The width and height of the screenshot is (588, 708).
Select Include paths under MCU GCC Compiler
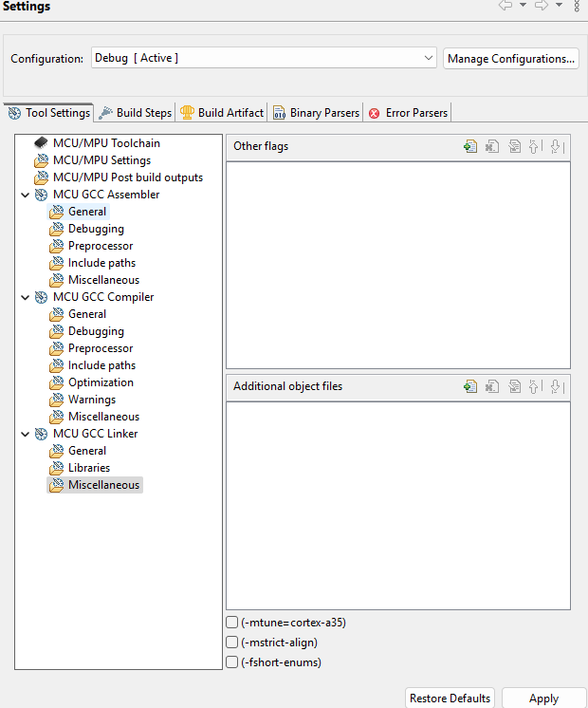point(102,365)
